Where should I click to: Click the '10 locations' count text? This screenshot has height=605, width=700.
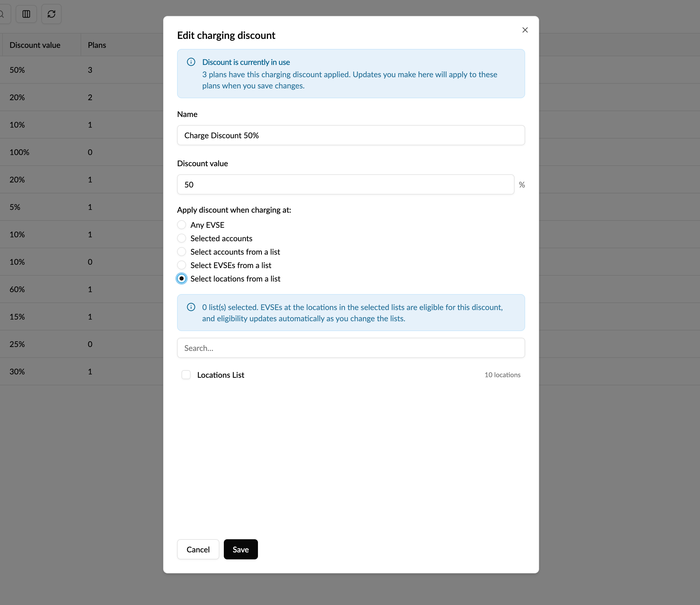tap(502, 375)
